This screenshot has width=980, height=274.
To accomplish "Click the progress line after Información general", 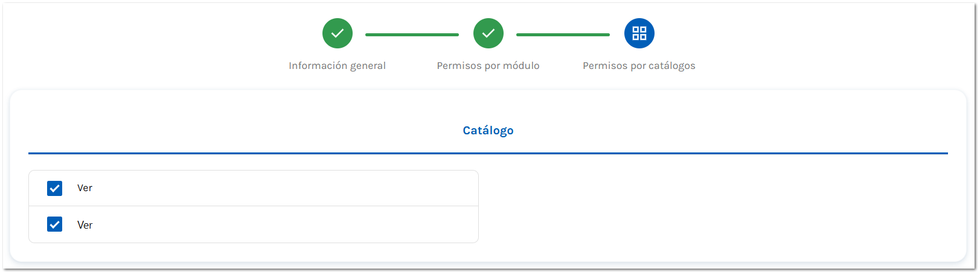I will coord(412,34).
